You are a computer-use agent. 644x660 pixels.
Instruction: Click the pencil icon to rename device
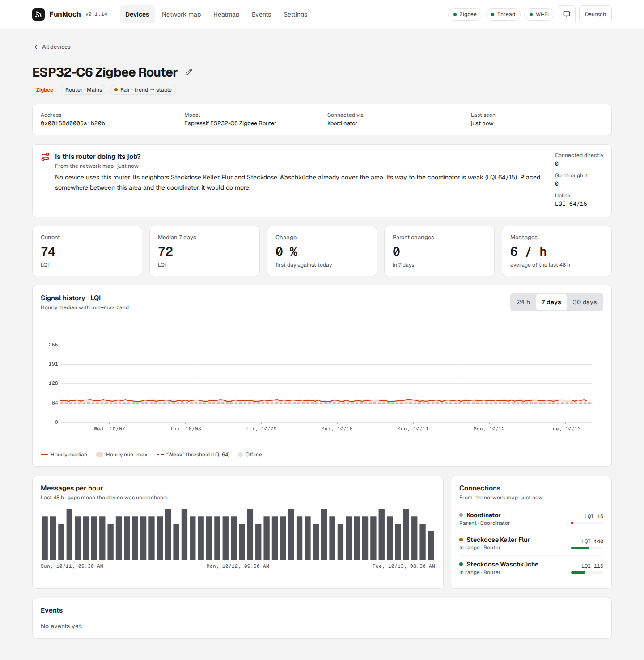point(189,72)
